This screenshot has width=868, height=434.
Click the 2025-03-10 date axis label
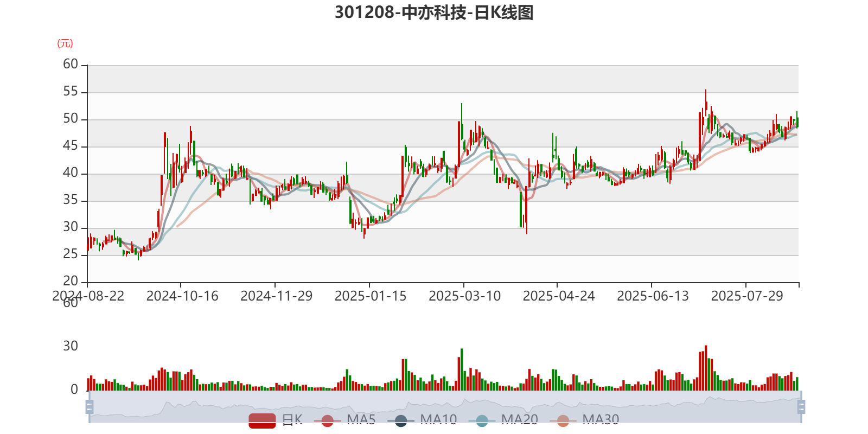(x=465, y=296)
